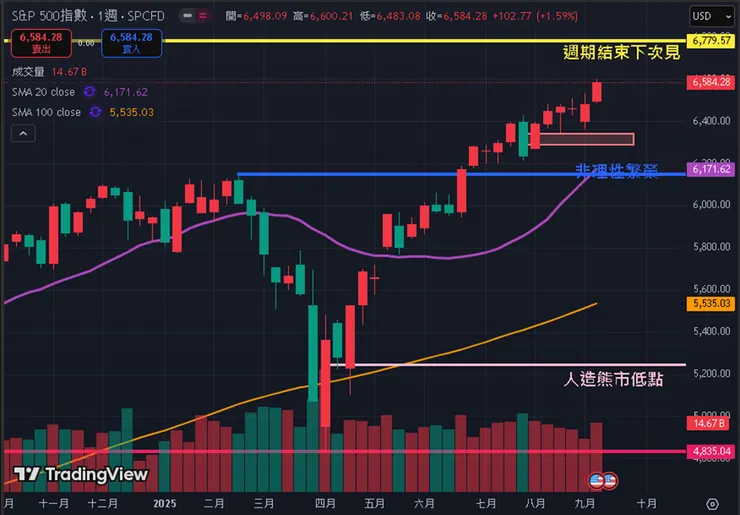The height and width of the screenshot is (515, 740).
Task: Click the 2025 date label on the time axis
Action: tap(164, 504)
